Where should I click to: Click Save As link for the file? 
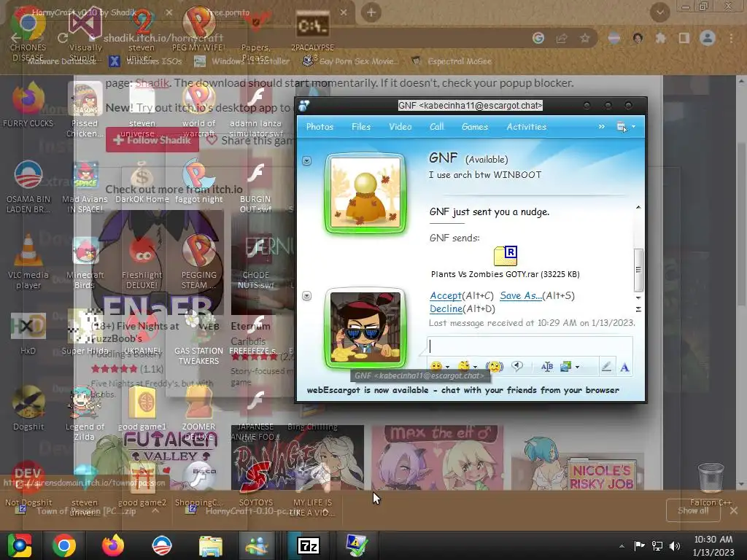pos(521,296)
